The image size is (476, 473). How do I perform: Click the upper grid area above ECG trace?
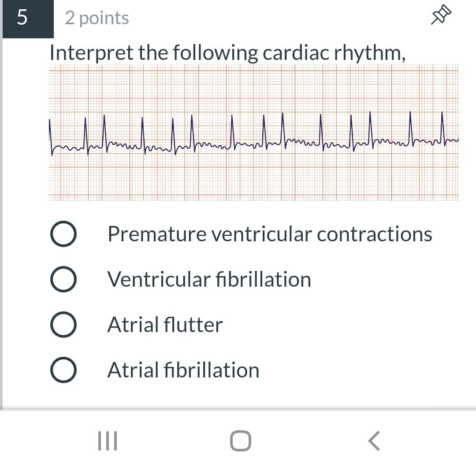click(x=253, y=87)
